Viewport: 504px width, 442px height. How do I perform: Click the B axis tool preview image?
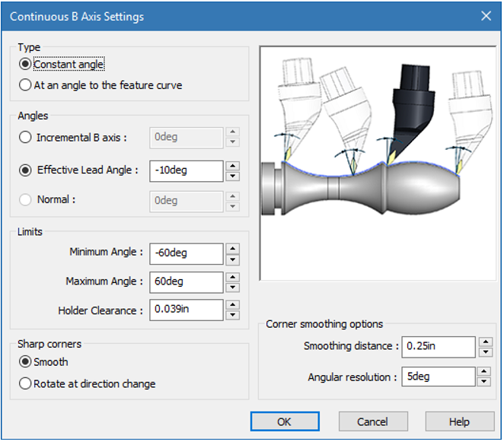(378, 163)
